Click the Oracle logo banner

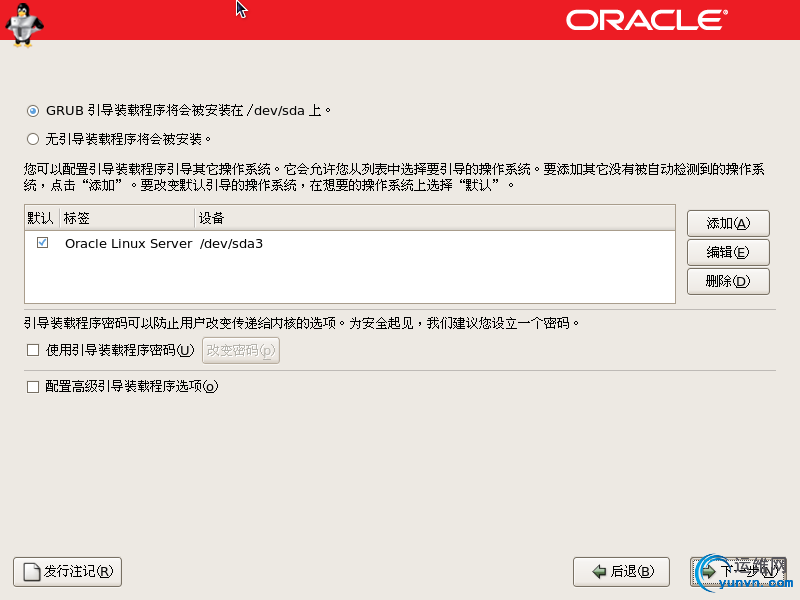click(645, 19)
